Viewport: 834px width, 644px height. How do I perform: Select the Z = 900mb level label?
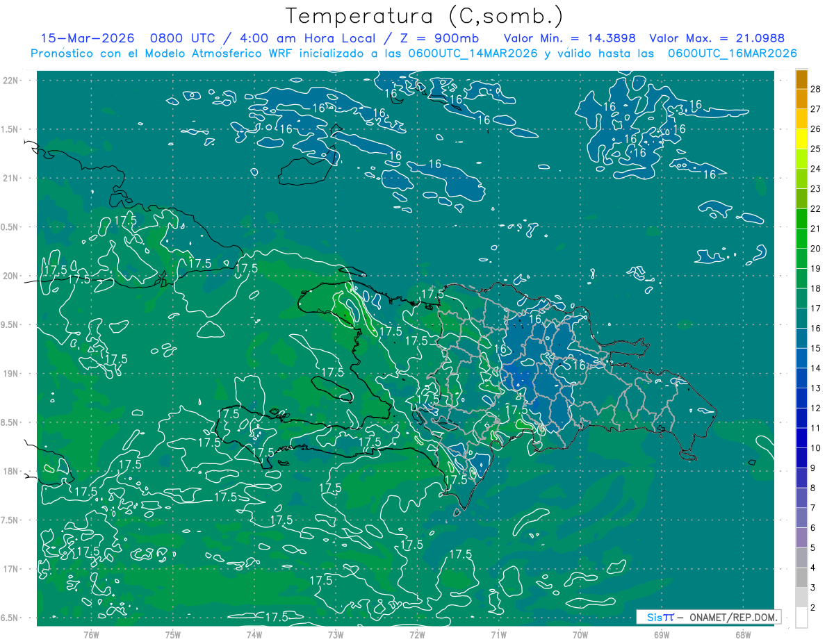[439, 38]
